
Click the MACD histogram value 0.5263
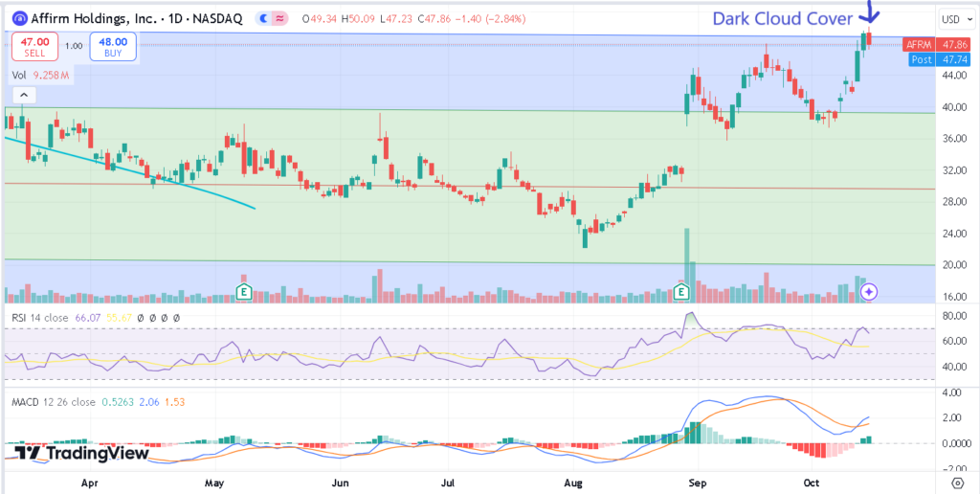[116, 401]
